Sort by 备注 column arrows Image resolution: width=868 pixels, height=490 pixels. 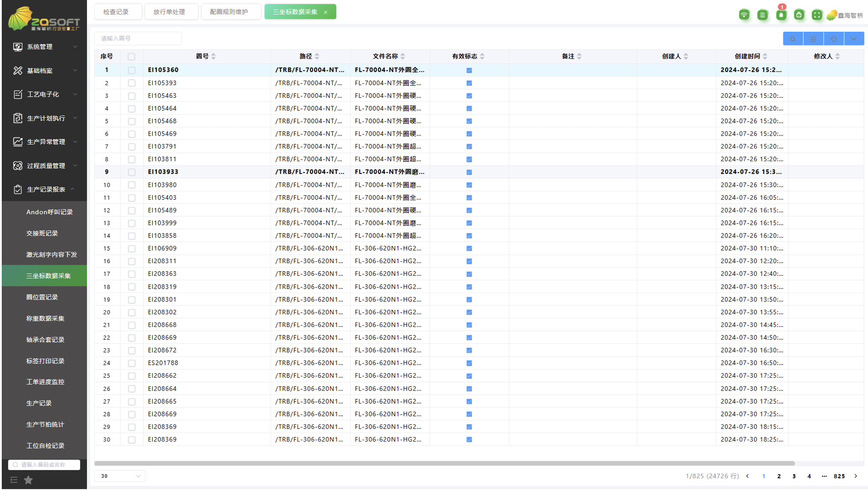(580, 56)
